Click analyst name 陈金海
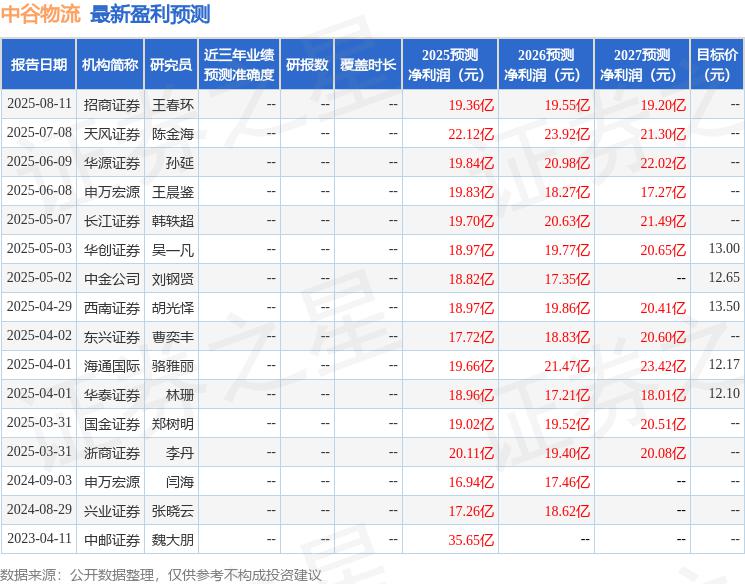This screenshot has width=745, height=584. tap(173, 134)
